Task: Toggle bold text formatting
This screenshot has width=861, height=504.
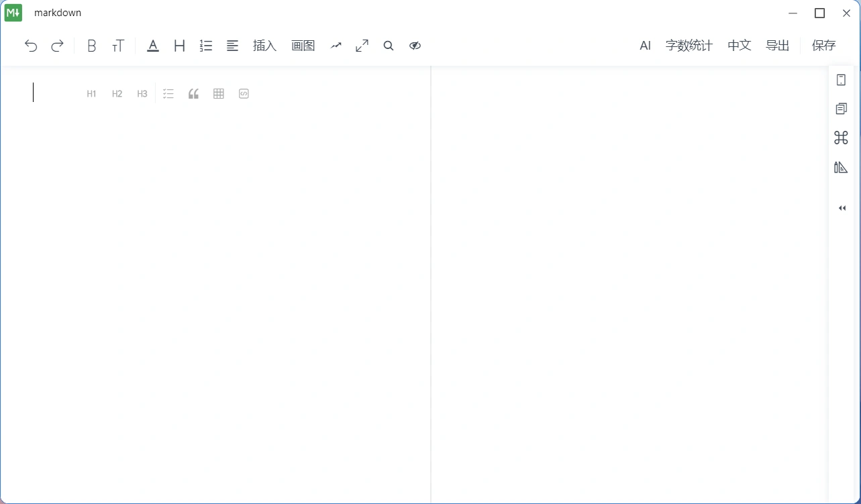Action: (92, 46)
